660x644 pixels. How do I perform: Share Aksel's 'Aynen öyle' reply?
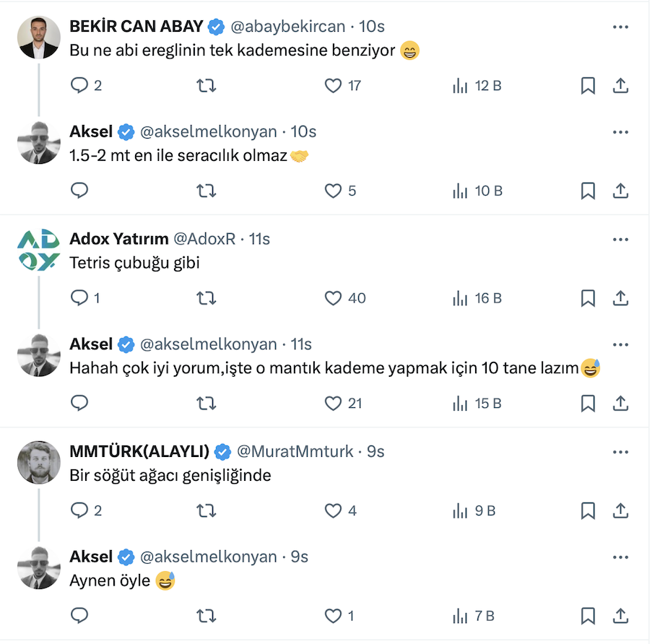(x=620, y=617)
